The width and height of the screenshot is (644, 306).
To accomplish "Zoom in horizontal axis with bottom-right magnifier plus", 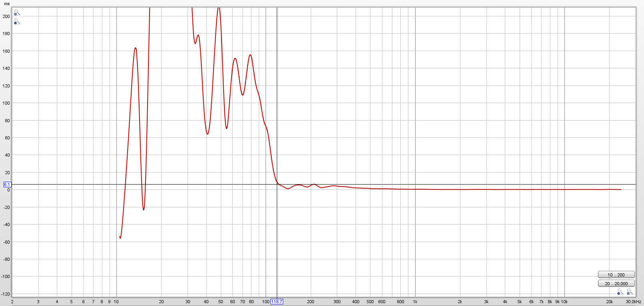I will 630,292.
